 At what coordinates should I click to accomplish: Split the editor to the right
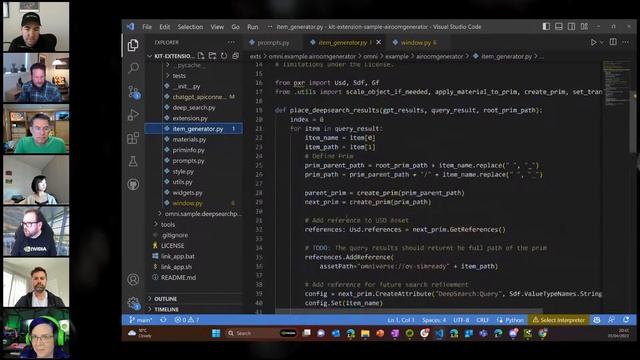[x=613, y=42]
